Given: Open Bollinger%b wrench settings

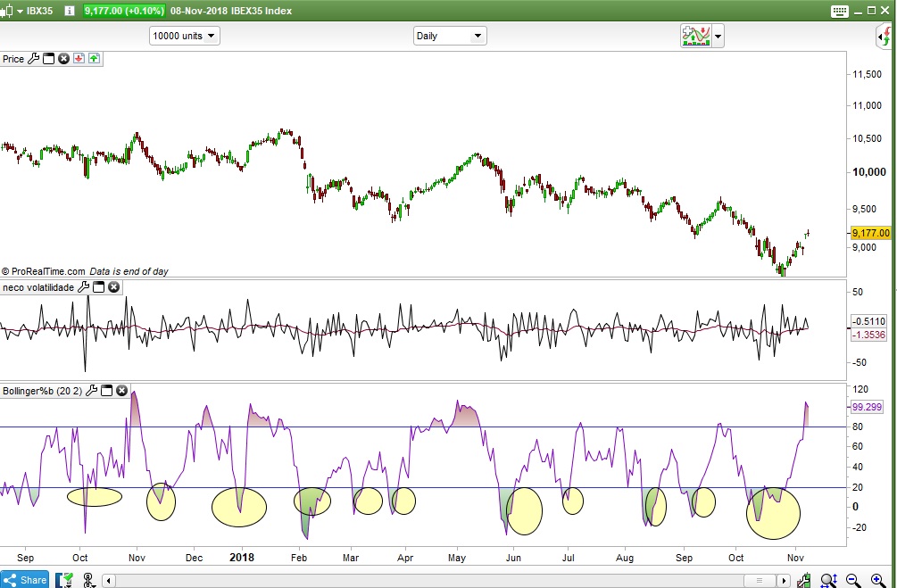Looking at the screenshot, I should point(92,391).
